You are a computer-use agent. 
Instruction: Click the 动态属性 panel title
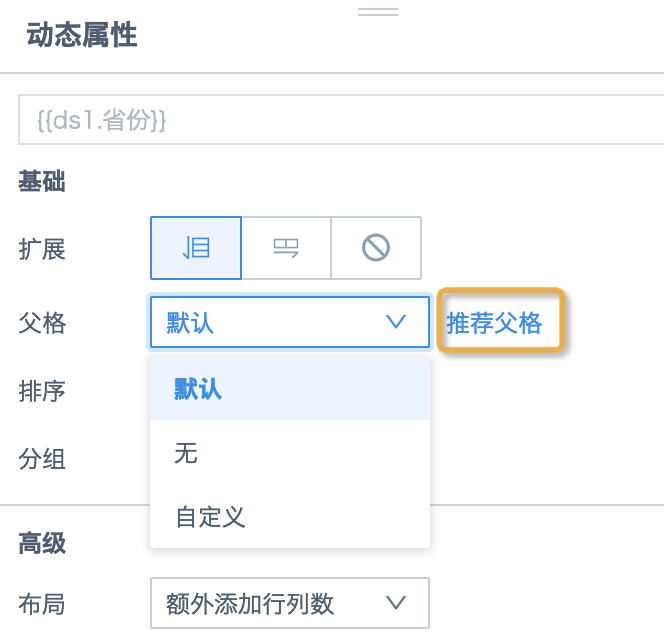(x=82, y=35)
